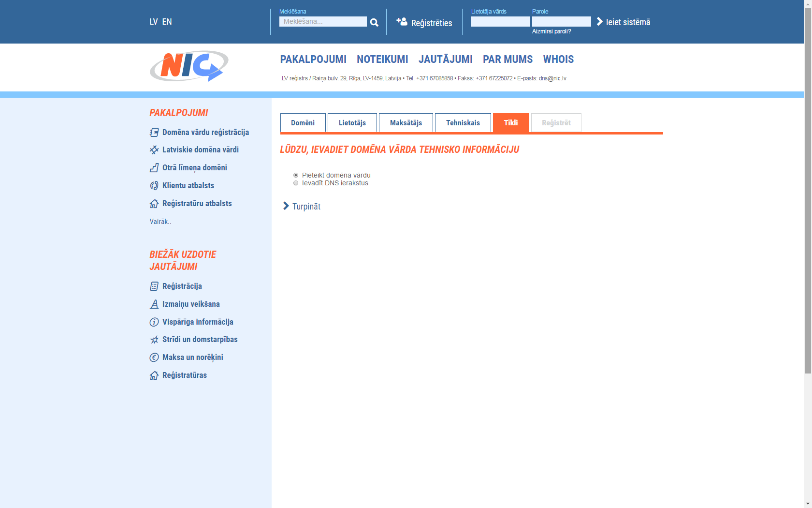Click the magnifying glass search icon
Image resolution: width=812 pixels, height=508 pixels.
pyautogui.click(x=374, y=22)
